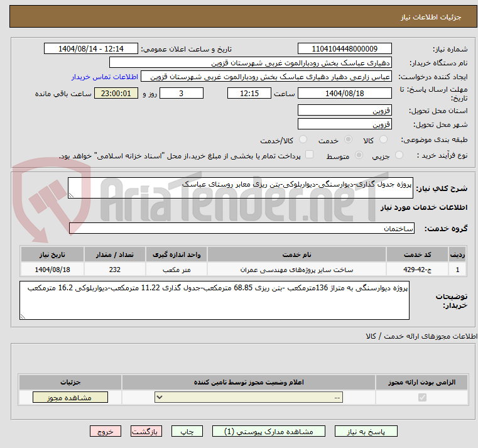The height and width of the screenshot is (448, 478).
Task: Click the پاسخ به نیاز button
Action: point(367,432)
